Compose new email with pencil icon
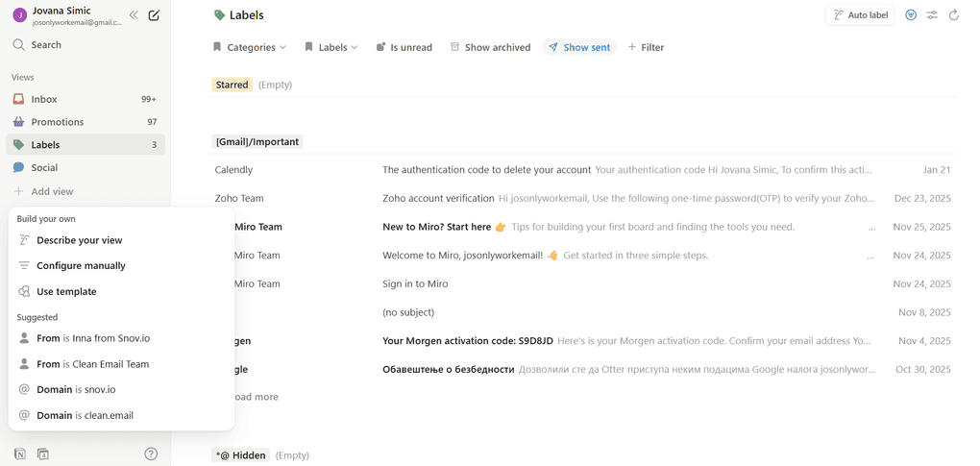980x466 pixels. pos(154,15)
